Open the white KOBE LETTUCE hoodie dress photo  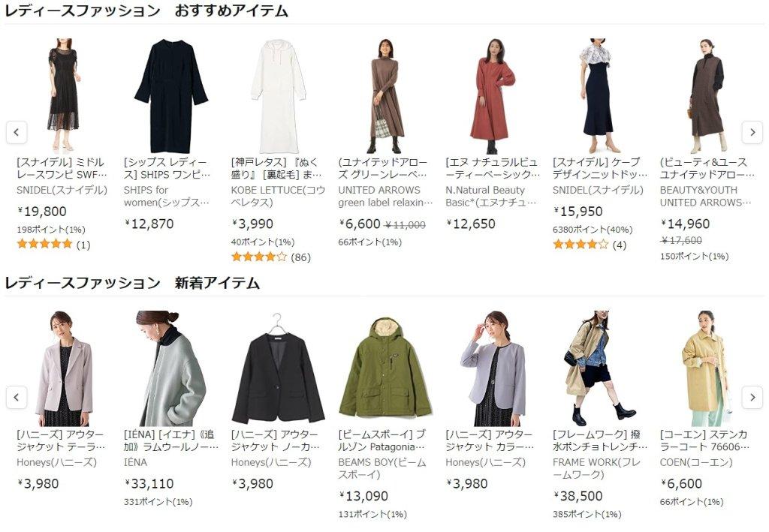coord(278,96)
